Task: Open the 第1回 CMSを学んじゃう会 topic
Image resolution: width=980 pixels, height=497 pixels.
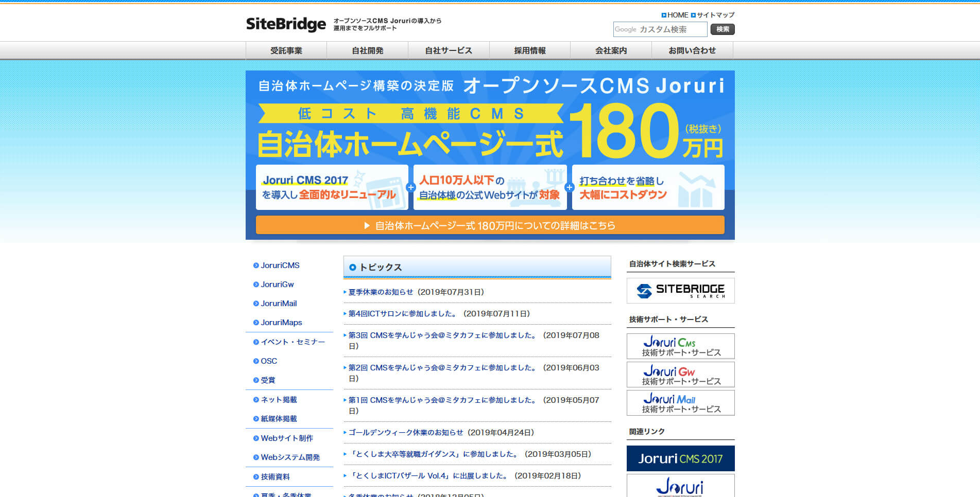Action: [442, 400]
